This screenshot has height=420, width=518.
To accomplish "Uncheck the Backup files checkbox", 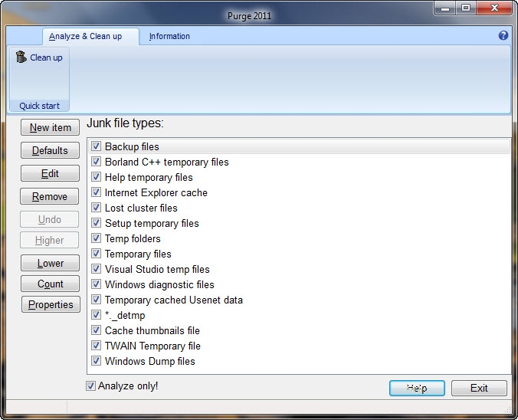I will (x=97, y=146).
